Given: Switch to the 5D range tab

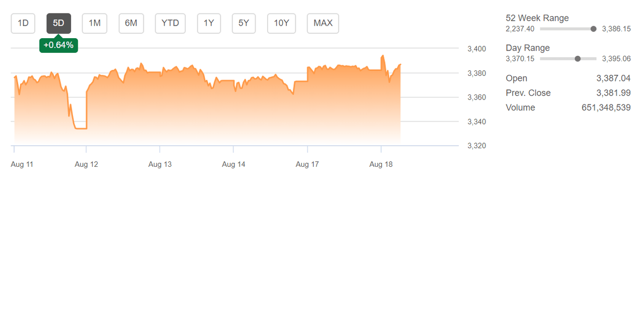Looking at the screenshot, I should tap(59, 23).
